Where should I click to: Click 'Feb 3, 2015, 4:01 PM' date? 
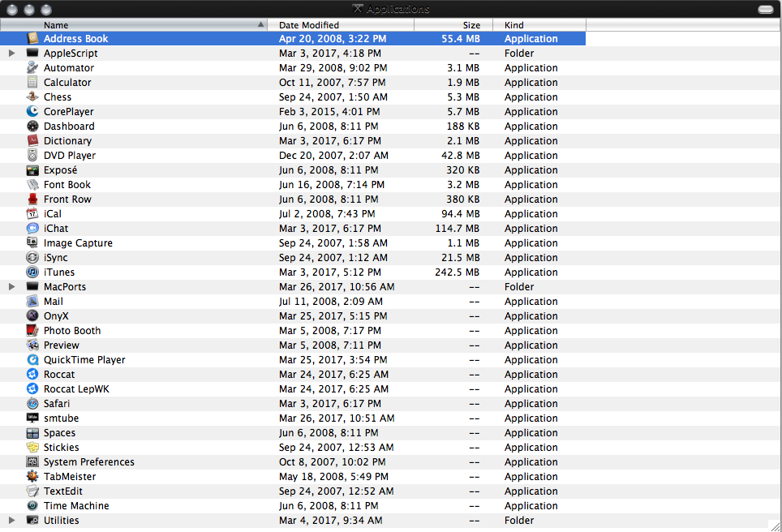pos(329,111)
